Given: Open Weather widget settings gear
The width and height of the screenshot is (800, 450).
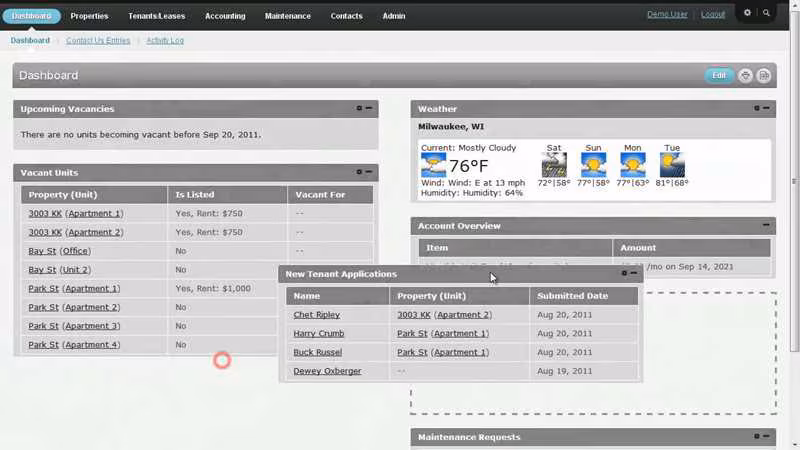Looking at the screenshot, I should point(757,108).
